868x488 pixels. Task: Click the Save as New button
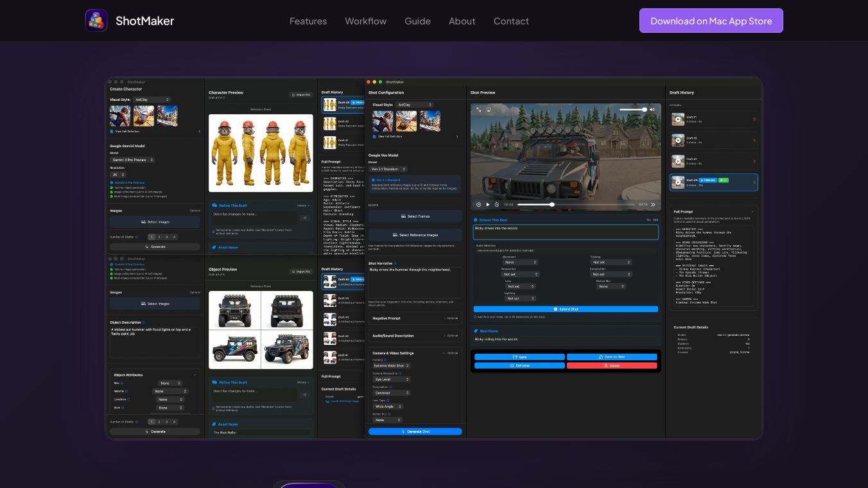click(612, 357)
